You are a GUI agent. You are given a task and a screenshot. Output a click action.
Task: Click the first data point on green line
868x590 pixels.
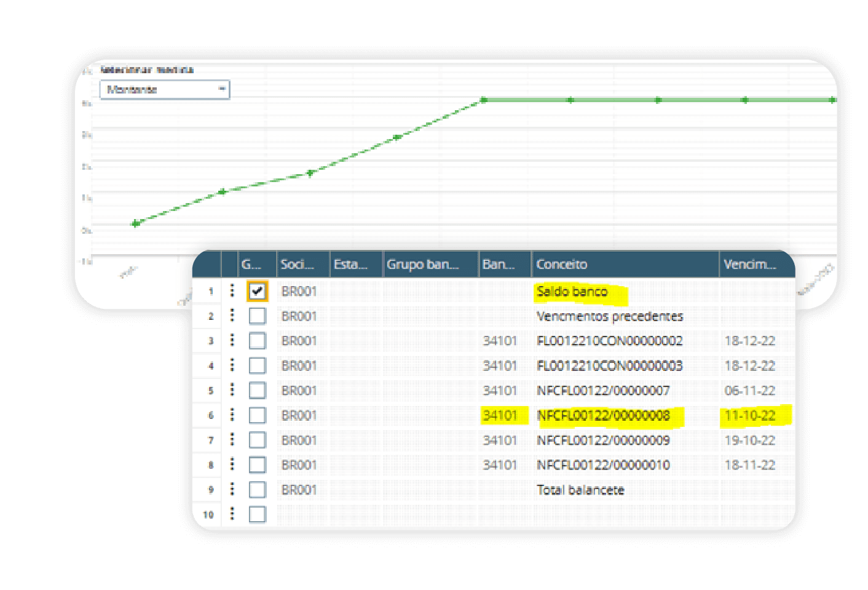click(136, 223)
